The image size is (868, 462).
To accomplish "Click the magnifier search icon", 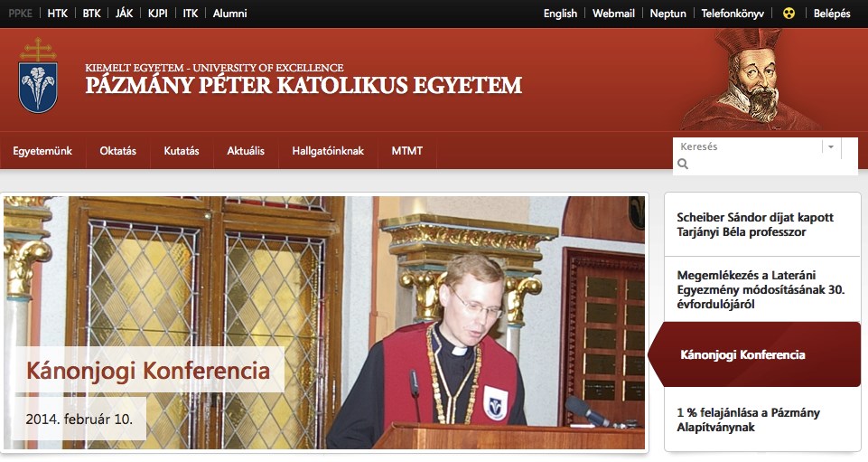I will tap(683, 164).
